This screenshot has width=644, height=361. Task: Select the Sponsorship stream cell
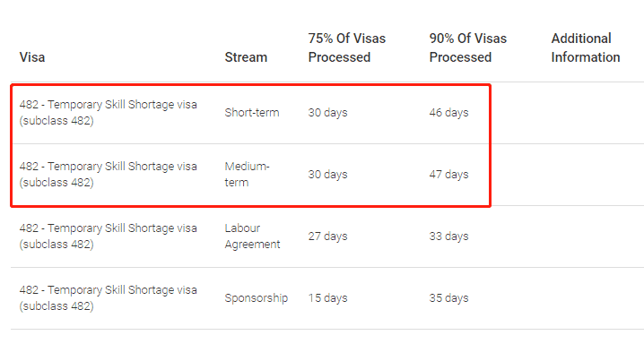coord(257,297)
